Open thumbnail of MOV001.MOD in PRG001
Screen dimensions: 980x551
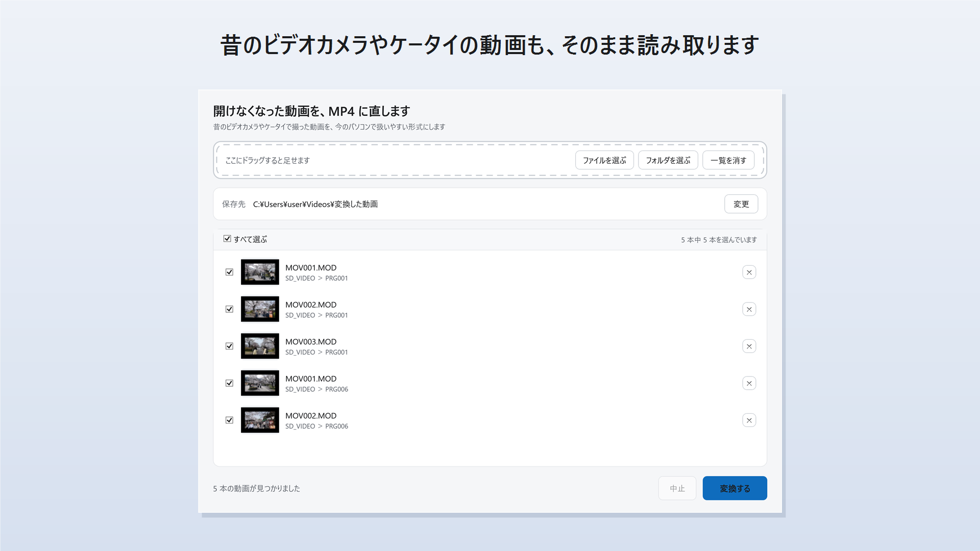[x=260, y=272]
